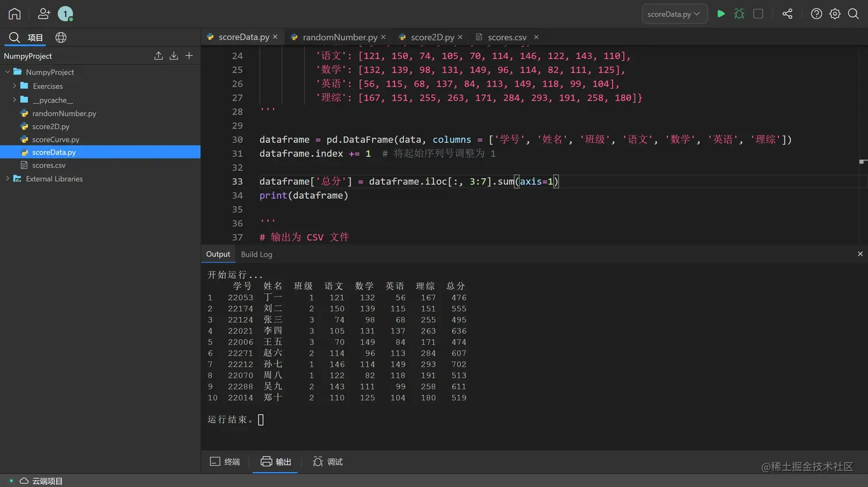Close the score2D.py editor tab
Image resolution: width=868 pixels, height=487 pixels.
pyautogui.click(x=460, y=37)
